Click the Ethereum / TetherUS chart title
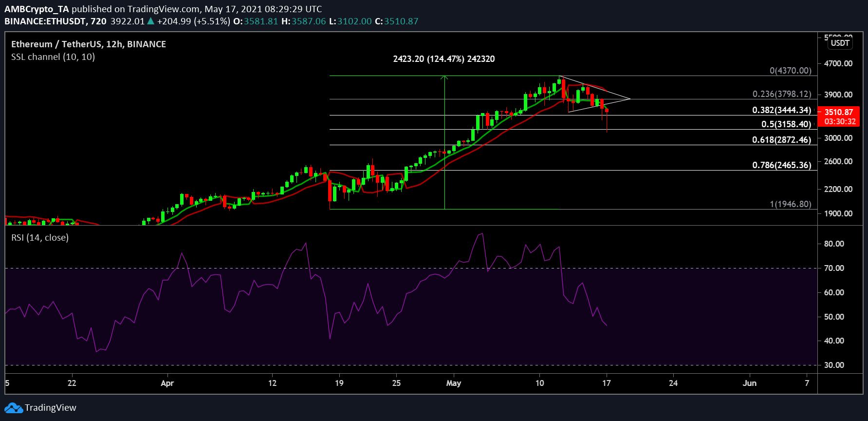 tap(89, 44)
